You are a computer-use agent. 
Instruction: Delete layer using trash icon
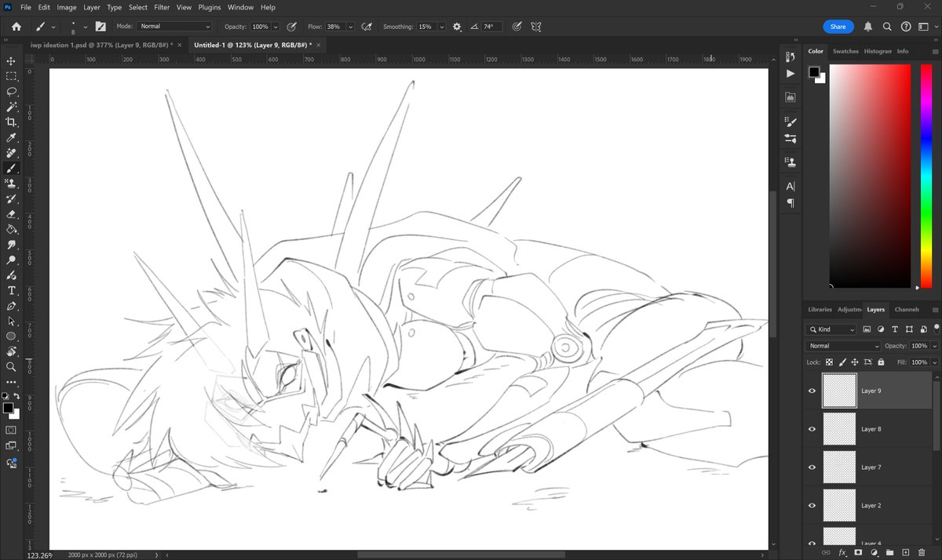coord(921,552)
